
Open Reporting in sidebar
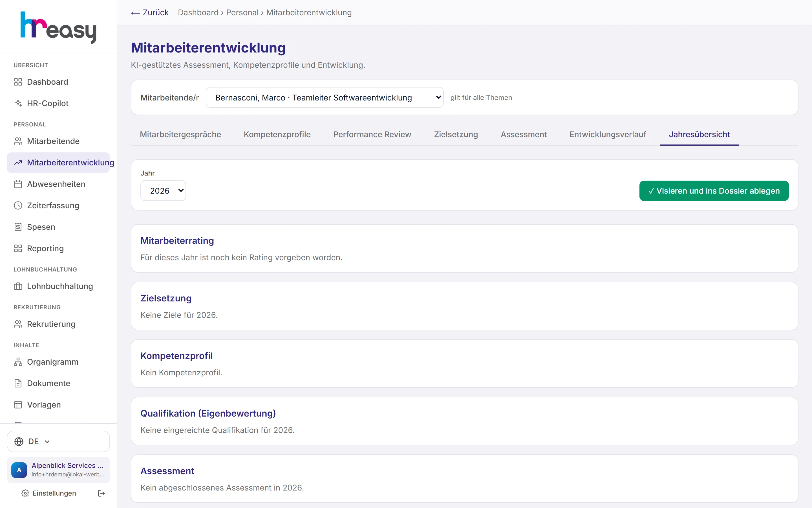tap(58, 248)
